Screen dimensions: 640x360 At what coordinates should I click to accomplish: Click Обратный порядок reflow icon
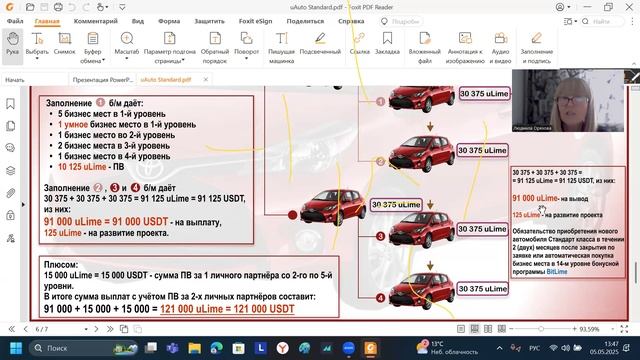(x=215, y=39)
